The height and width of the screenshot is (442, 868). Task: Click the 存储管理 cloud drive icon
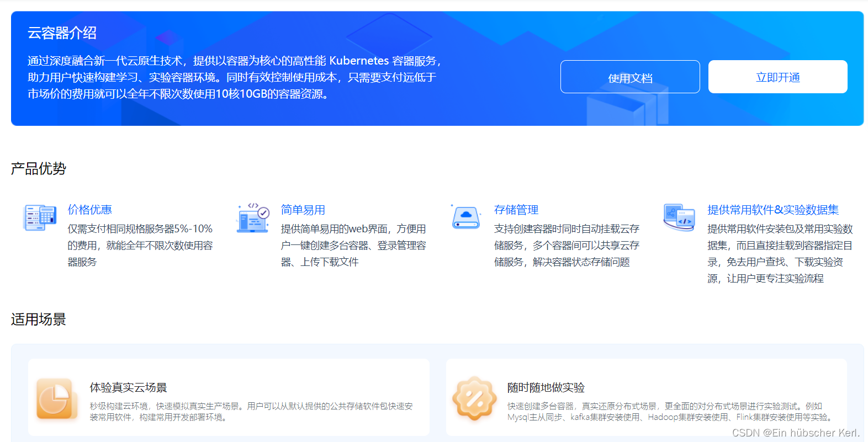[466, 217]
